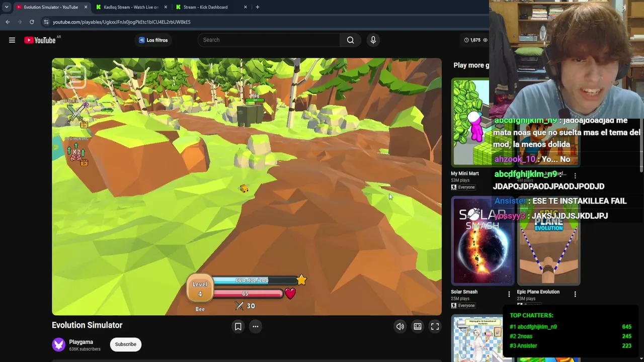This screenshot has height=362, width=644.
Task: Expand the tab search dropdown
Action: 7,7
